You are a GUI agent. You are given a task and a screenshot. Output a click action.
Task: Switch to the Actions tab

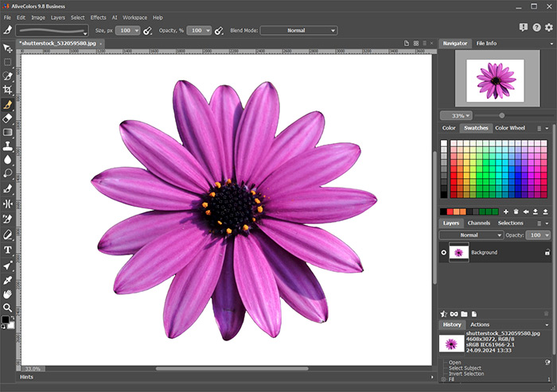480,324
